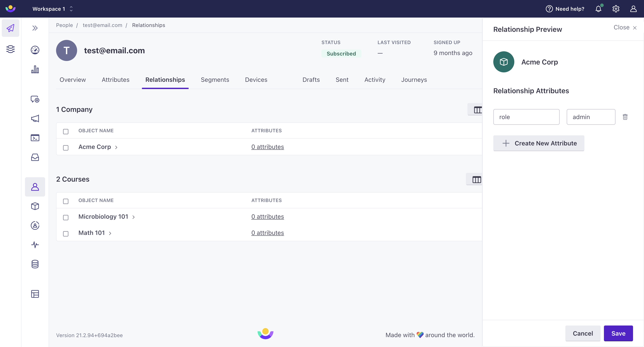Open the Content table layout icon

point(35,294)
